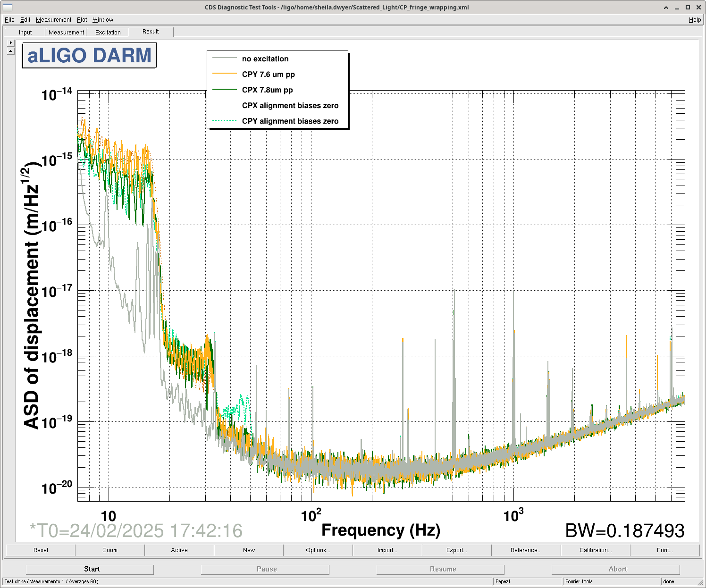Click the Import... button

pyautogui.click(x=387, y=550)
